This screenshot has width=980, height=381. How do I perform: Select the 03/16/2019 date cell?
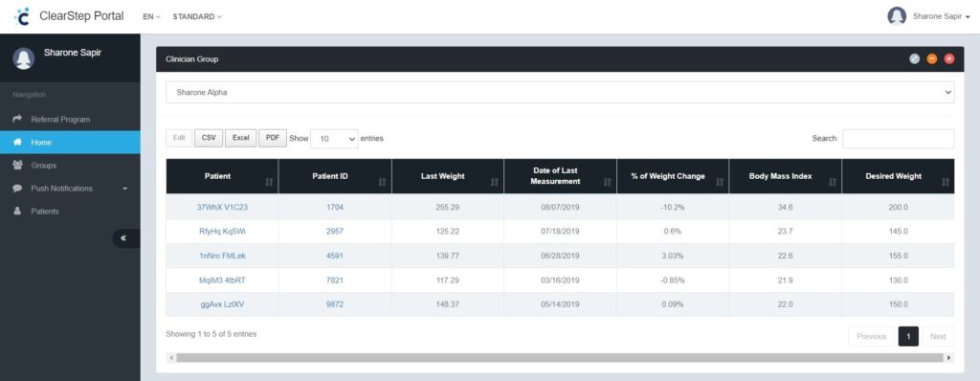pyautogui.click(x=560, y=280)
